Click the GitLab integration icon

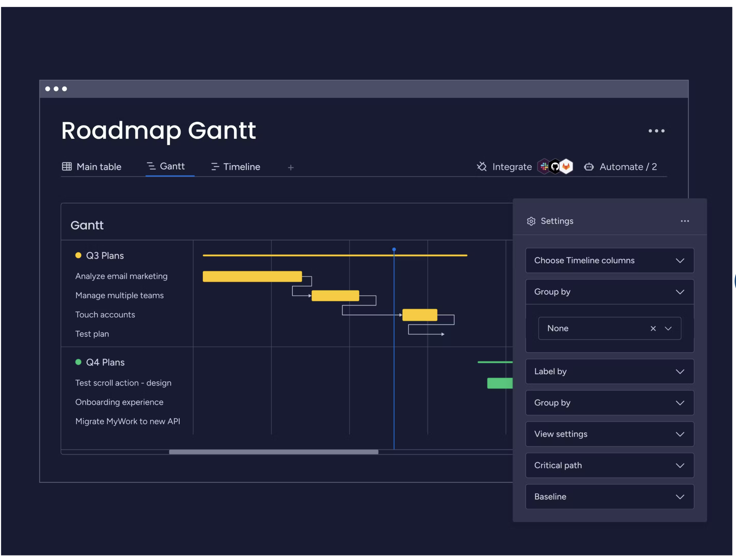(x=566, y=167)
